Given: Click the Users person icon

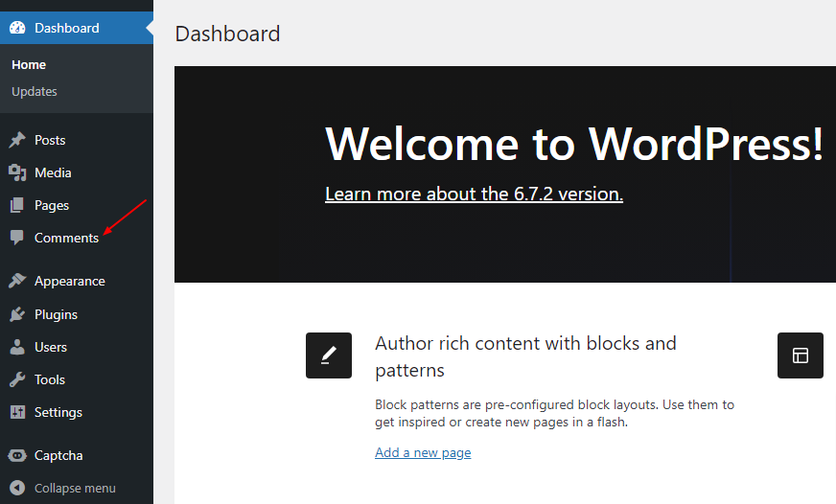Looking at the screenshot, I should click(x=17, y=347).
